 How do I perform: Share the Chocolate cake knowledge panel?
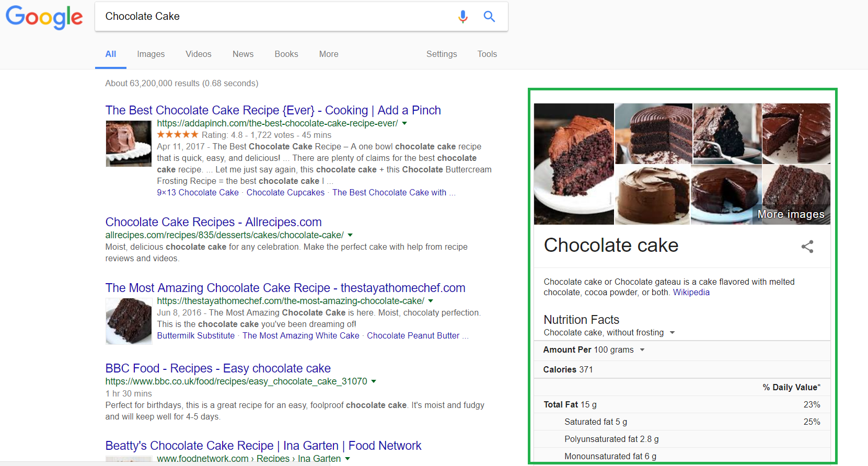(807, 247)
